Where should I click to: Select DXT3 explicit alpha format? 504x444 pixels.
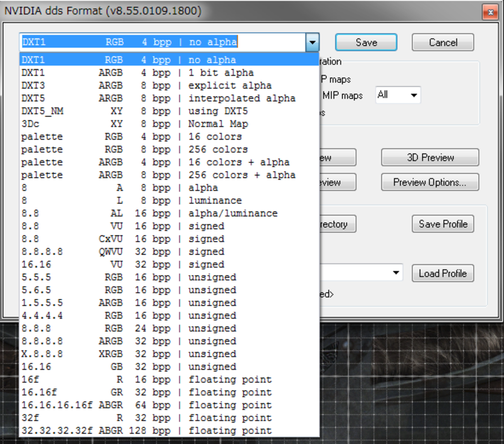coord(155,86)
